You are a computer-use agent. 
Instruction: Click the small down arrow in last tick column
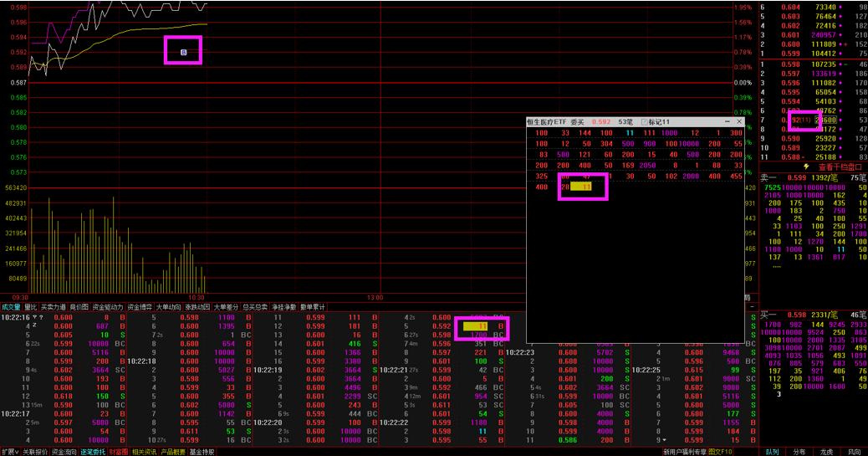[x=665, y=440]
